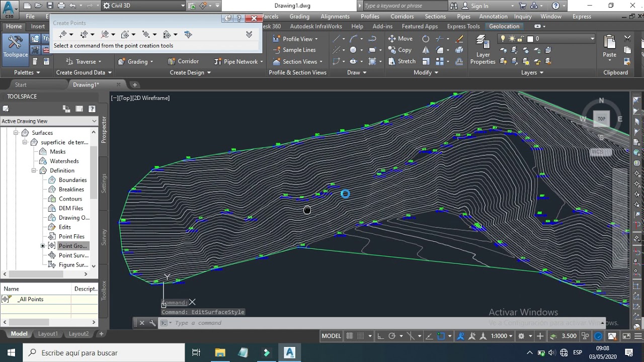Collapse the Surfaces tree node
644x362 pixels.
tap(16, 133)
